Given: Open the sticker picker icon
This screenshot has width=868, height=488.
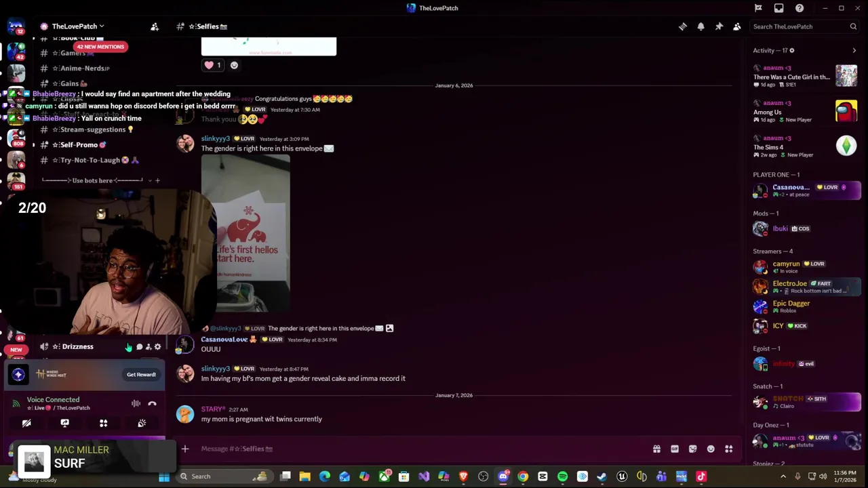Looking at the screenshot, I should [x=692, y=449].
